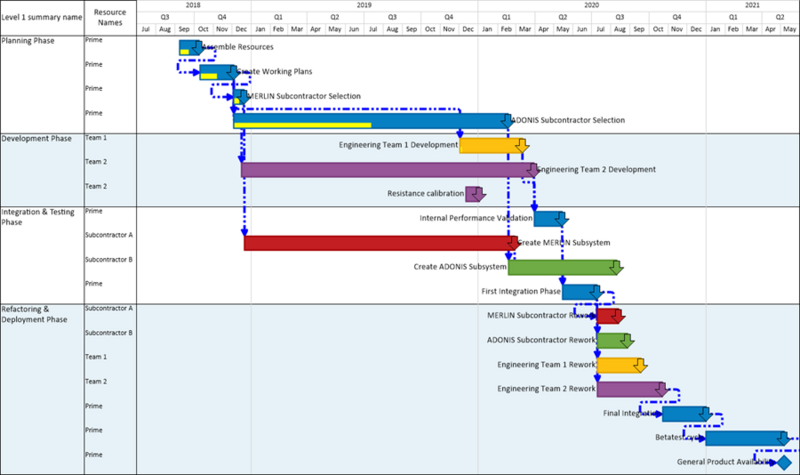The width and height of the screenshot is (800, 475).
Task: Click the baseline arrow on Betatest cycle bar
Action: tap(784, 438)
